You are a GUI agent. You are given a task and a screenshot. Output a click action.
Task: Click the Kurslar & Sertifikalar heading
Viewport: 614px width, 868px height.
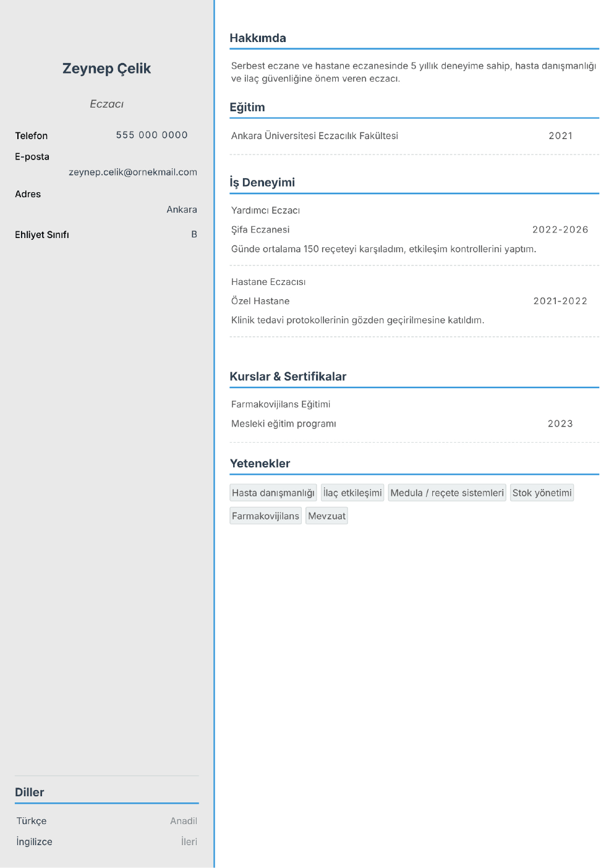(288, 377)
